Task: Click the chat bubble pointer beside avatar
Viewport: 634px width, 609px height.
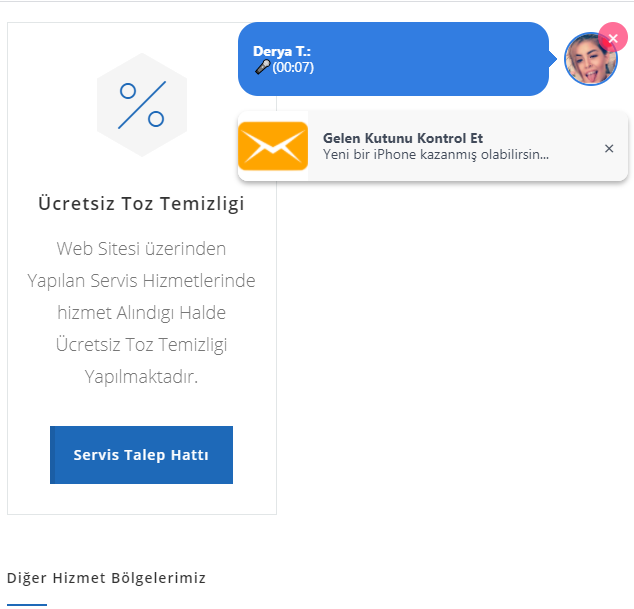Action: point(555,59)
